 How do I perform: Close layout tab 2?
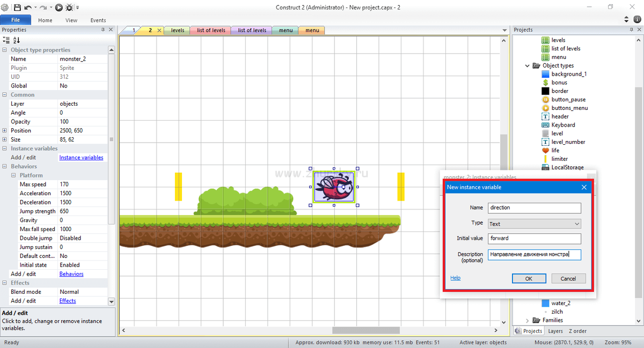coord(159,31)
